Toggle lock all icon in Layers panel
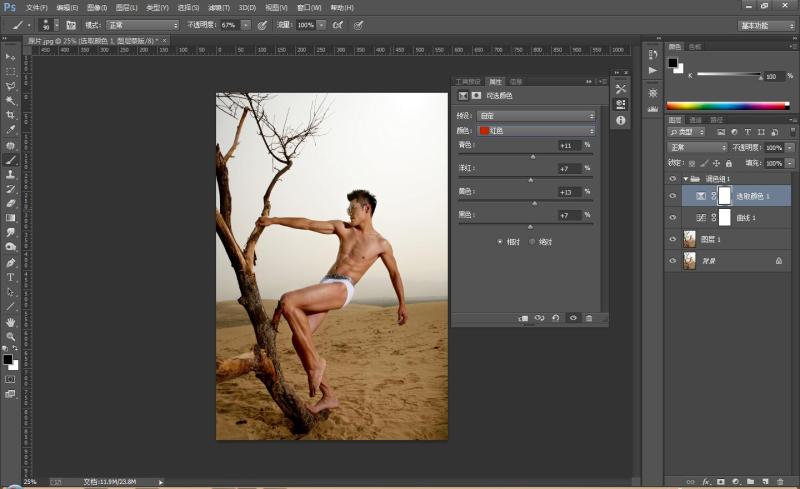 click(729, 163)
